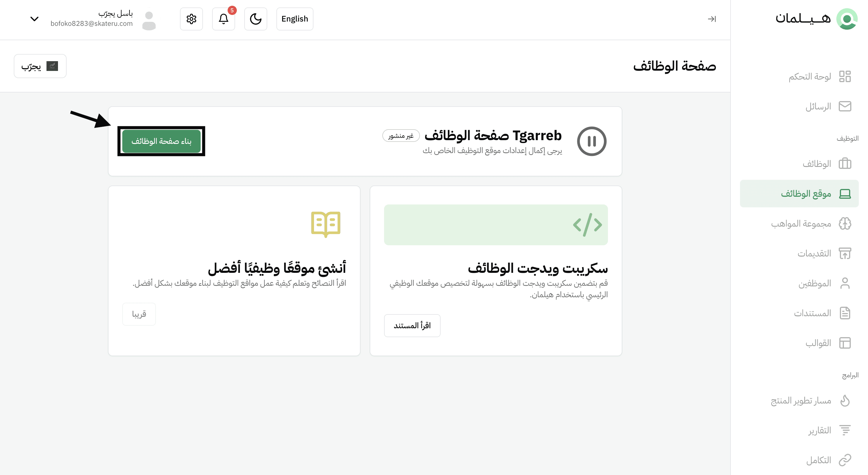Viewport: 868px width, 475px height.
Task: Click the briefcase الوظائف sidebar icon
Action: pyautogui.click(x=845, y=164)
